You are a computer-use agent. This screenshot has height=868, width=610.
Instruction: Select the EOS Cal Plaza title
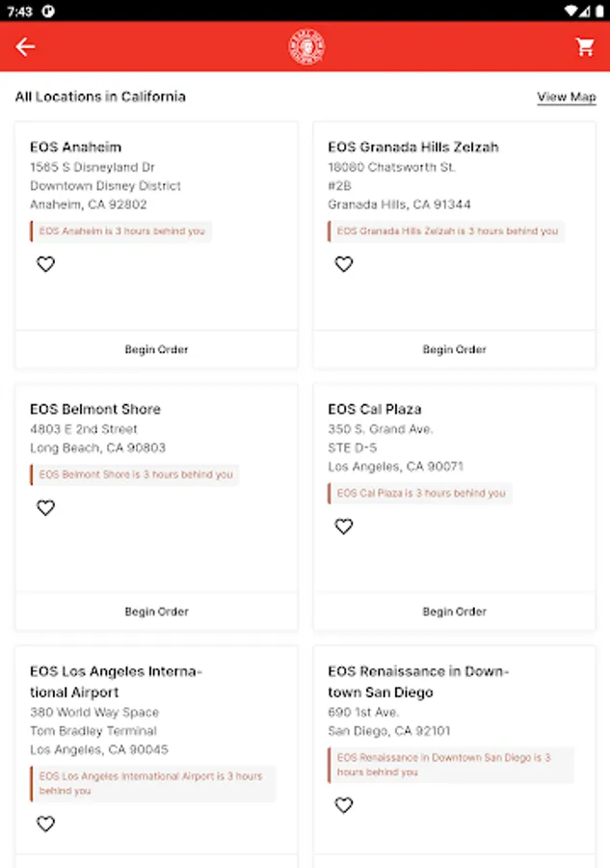(375, 409)
